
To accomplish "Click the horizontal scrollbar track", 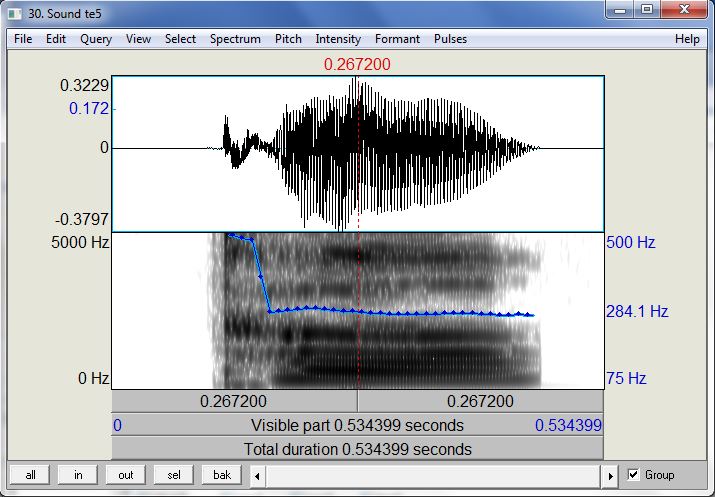I will tap(434, 476).
